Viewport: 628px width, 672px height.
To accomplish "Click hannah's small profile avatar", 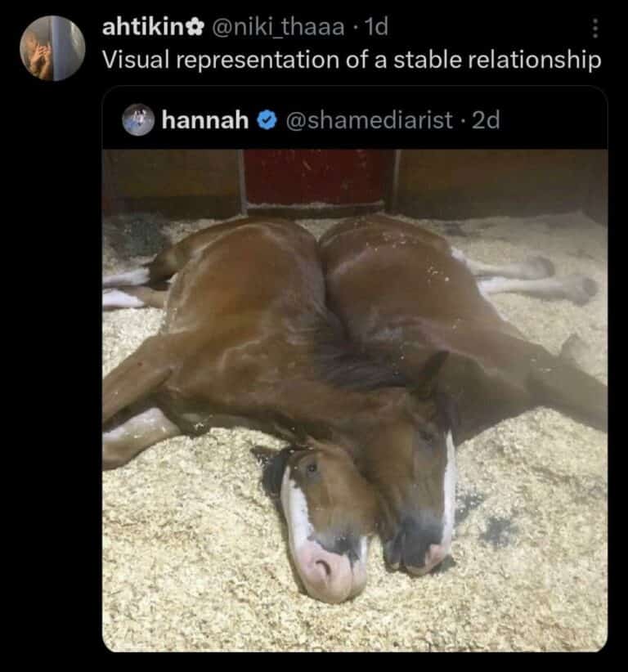I will [138, 120].
